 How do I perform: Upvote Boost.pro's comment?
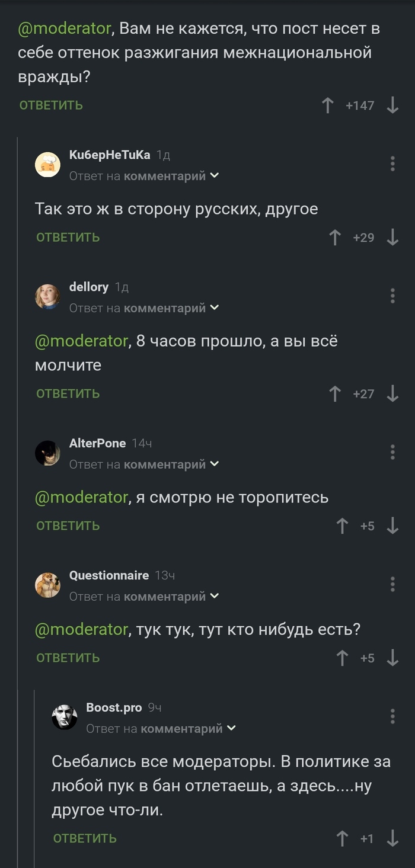pos(342,838)
